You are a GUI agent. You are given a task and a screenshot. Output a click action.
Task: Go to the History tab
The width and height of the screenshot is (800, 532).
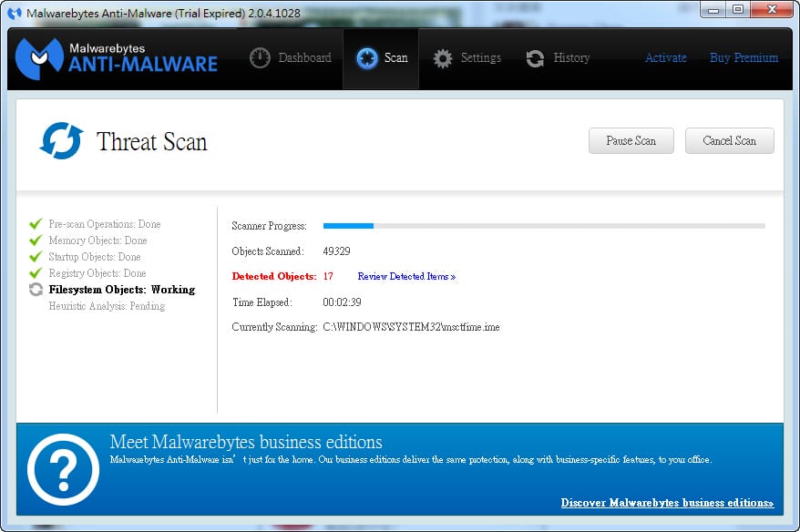point(558,58)
